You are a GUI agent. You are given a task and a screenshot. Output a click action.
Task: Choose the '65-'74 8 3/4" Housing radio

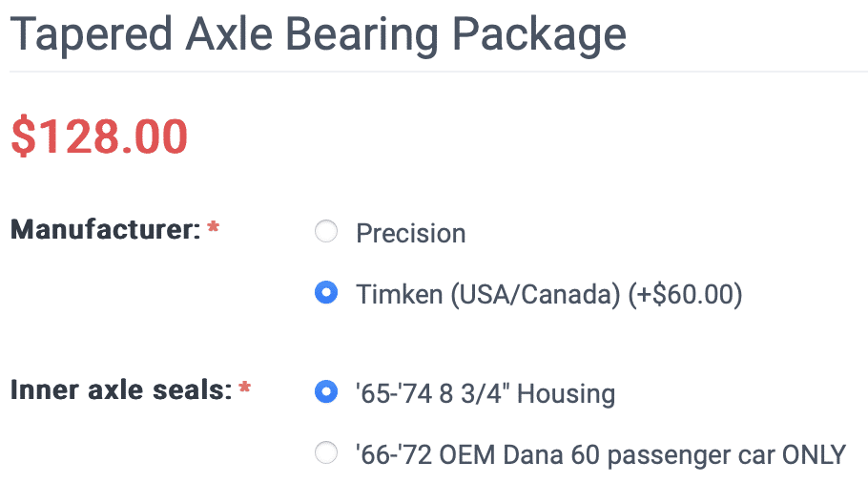[x=326, y=391]
